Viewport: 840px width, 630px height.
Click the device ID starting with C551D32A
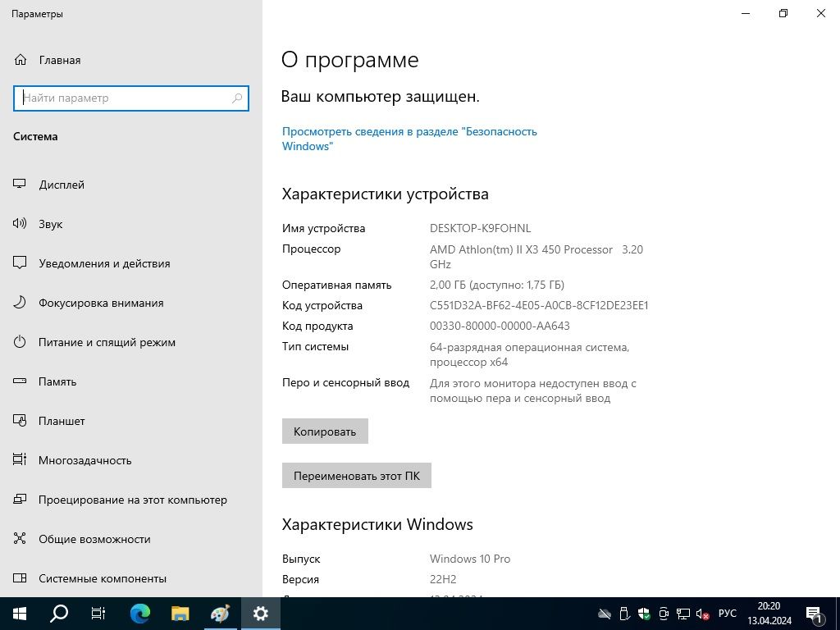click(539, 305)
